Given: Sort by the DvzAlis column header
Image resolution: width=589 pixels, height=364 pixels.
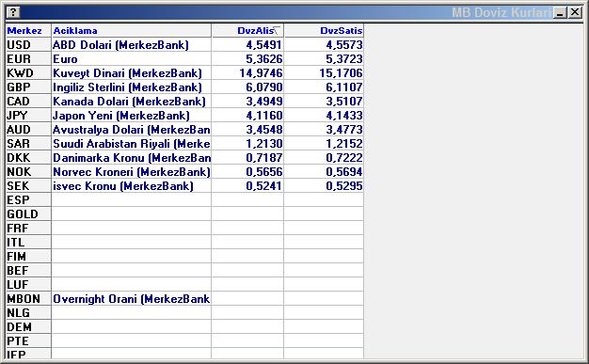Looking at the screenshot, I should click(x=247, y=30).
